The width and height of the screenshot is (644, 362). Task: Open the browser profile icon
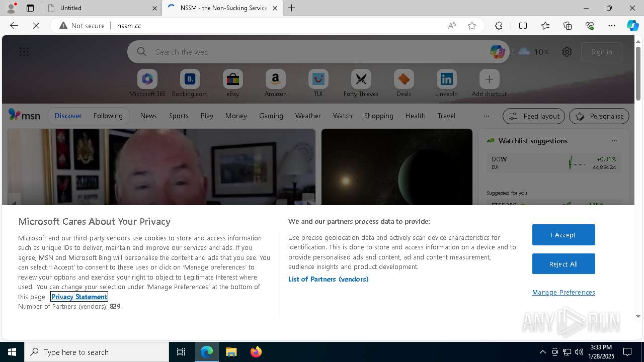click(11, 8)
